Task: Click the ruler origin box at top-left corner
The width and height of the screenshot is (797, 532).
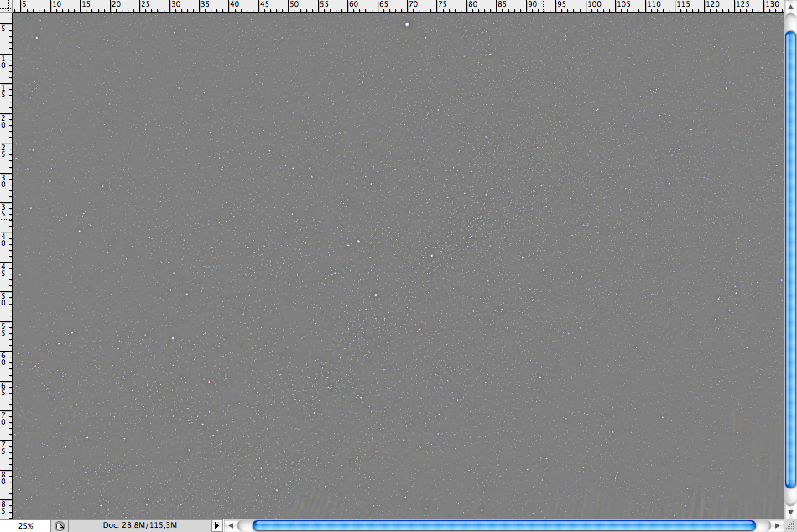Action: [6, 5]
